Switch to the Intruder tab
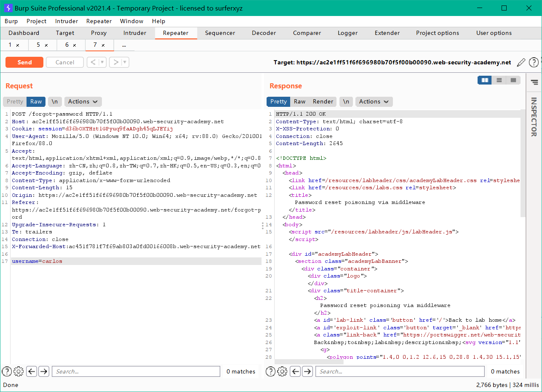Image resolution: width=542 pixels, height=392 pixels. pos(135,33)
